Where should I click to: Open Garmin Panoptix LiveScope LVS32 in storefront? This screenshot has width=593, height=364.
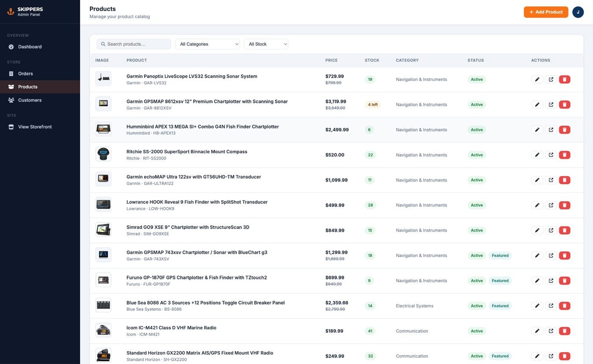551,80
